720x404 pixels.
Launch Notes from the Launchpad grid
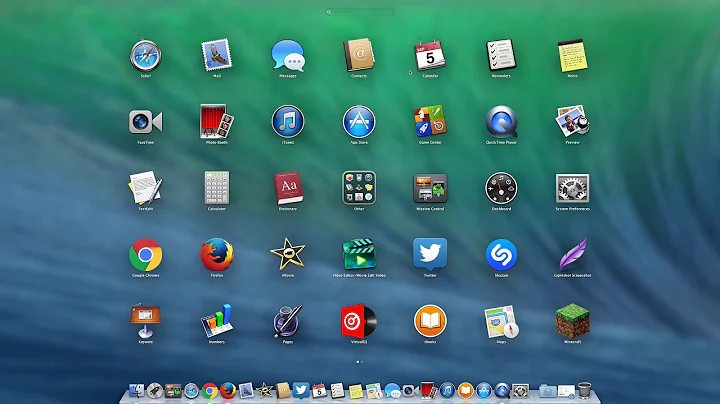573,56
